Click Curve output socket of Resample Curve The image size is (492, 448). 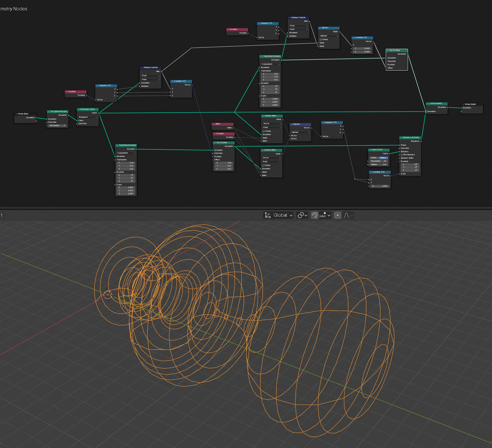99,113
